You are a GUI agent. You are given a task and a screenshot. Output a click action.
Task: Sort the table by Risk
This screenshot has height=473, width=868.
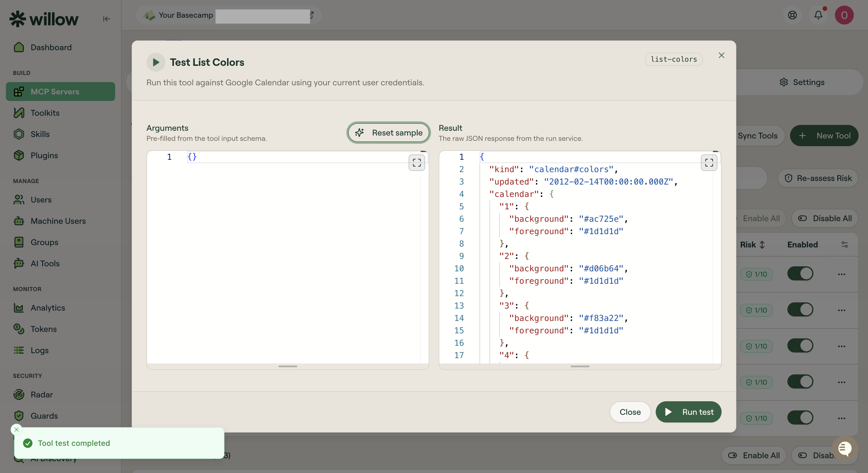[753, 244]
